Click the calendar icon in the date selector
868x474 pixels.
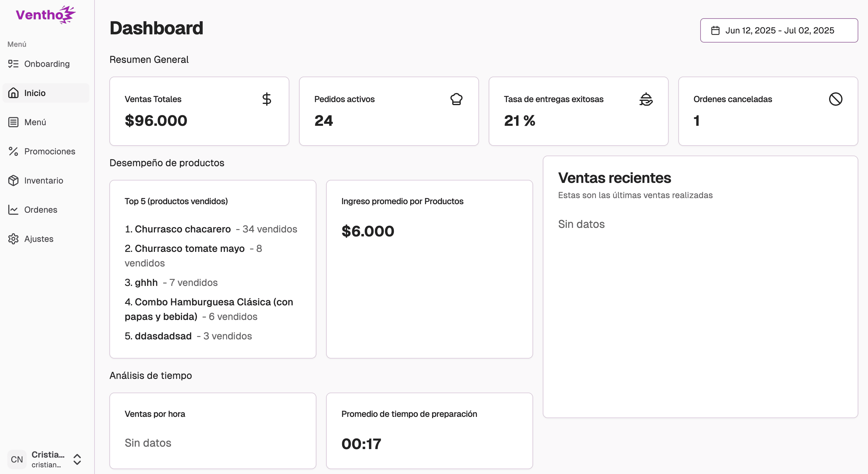coord(716,30)
